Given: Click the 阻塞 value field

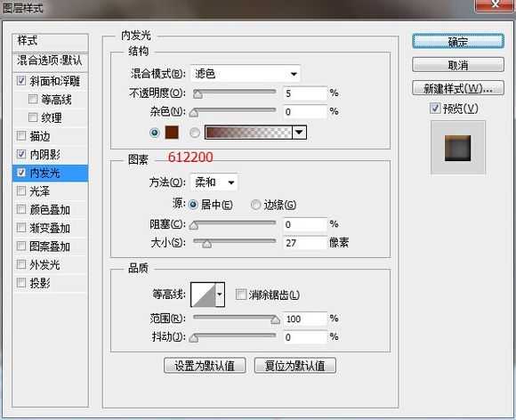Looking at the screenshot, I should click(x=305, y=224).
